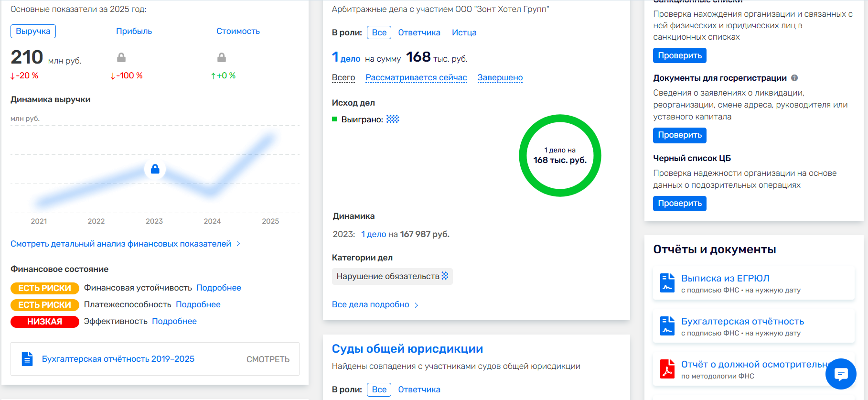Viewport: 868px width, 400px height.
Task: Open Подробнее for Эффективность
Action: [174, 321]
